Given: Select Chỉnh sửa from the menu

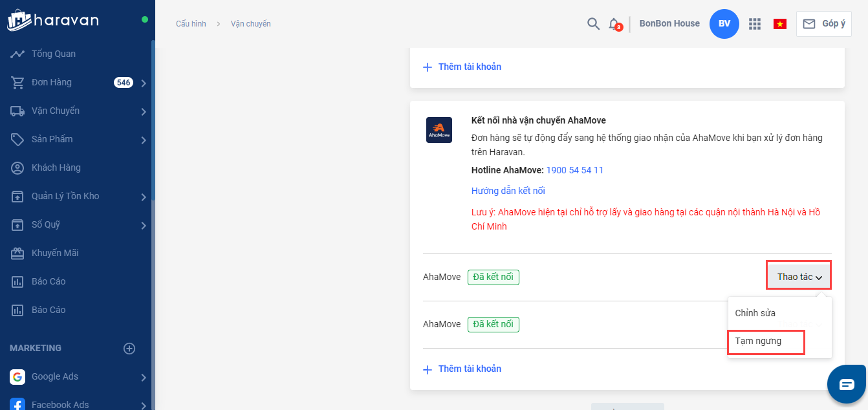Looking at the screenshot, I should tap(755, 313).
